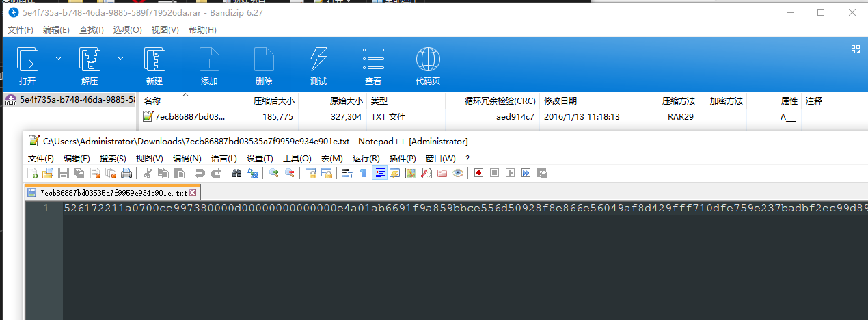Viewport: 868px width, 320px height.
Task: Open Bandizip 选项(O) menu
Action: click(127, 30)
